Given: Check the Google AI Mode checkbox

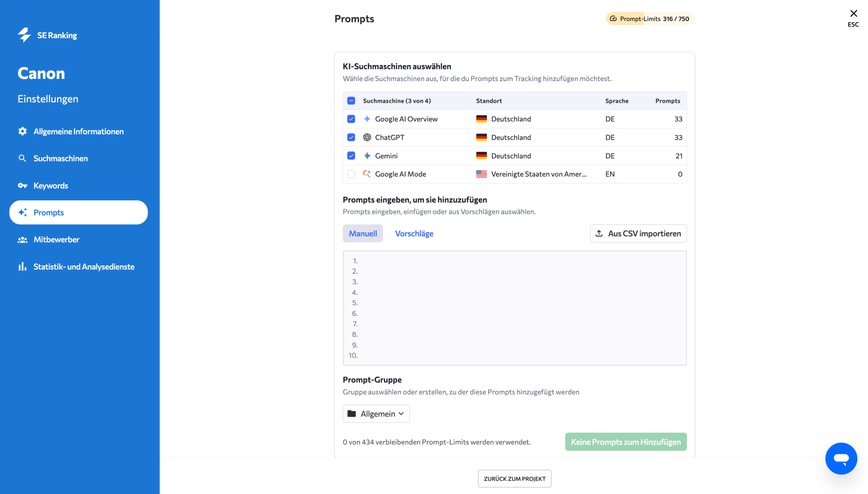Looking at the screenshot, I should pyautogui.click(x=351, y=174).
